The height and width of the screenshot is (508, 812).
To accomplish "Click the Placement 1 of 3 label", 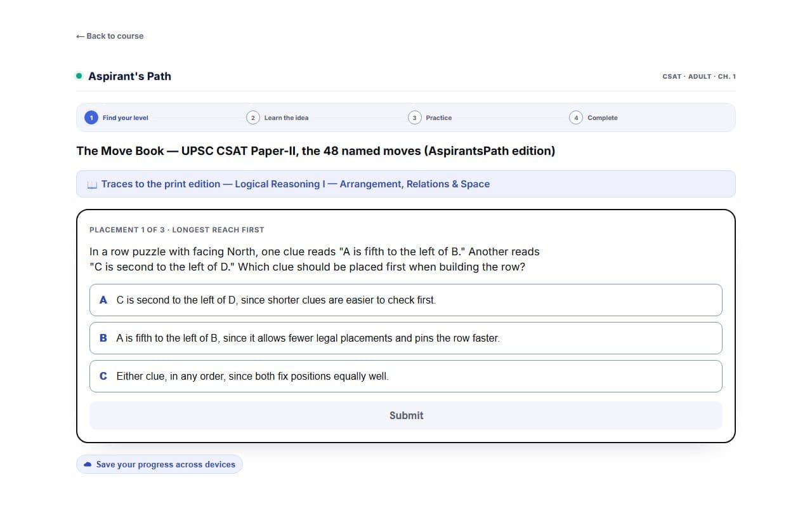I will (176, 229).
